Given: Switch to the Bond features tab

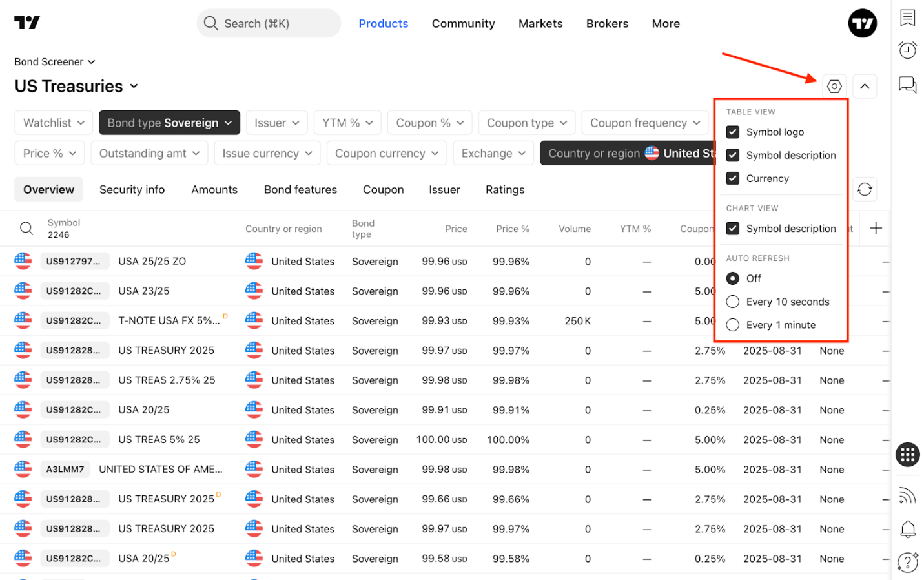Looking at the screenshot, I should tap(300, 189).
